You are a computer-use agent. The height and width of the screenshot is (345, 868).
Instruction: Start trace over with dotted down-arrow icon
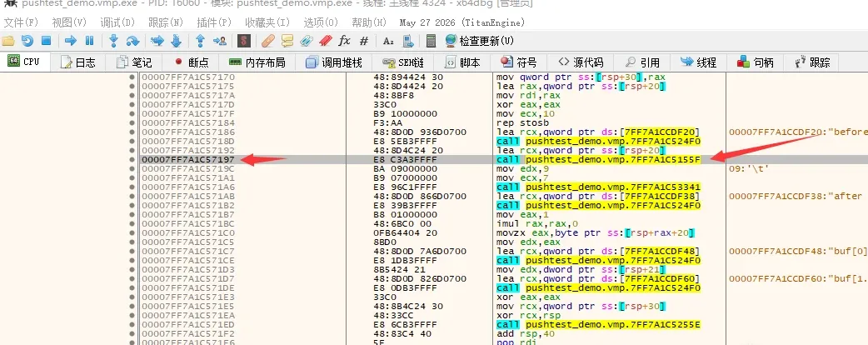click(x=177, y=41)
